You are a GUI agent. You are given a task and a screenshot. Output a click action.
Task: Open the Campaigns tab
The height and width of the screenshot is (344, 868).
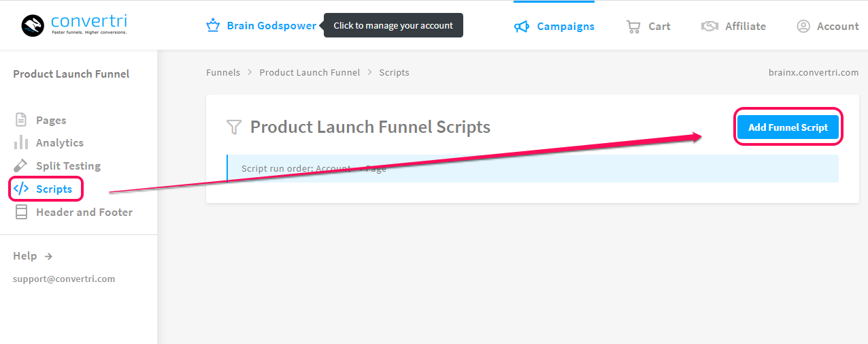565,27
